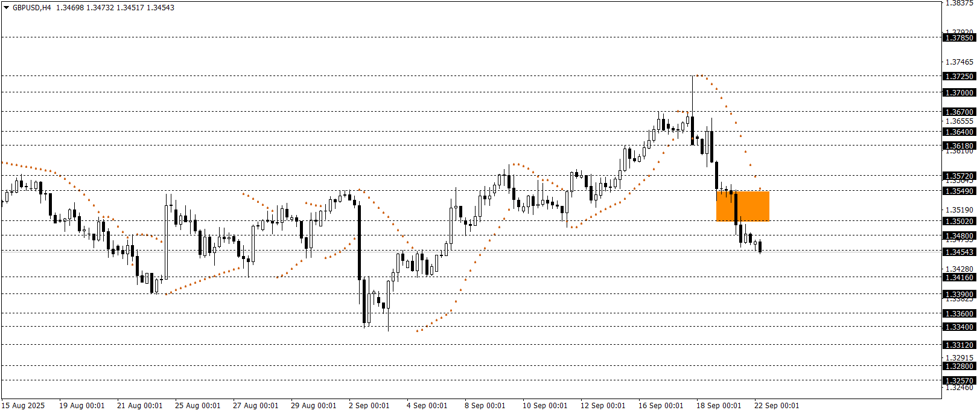980x413 pixels.
Task: Click the 4 Sep 00:01 time label
Action: 427,405
